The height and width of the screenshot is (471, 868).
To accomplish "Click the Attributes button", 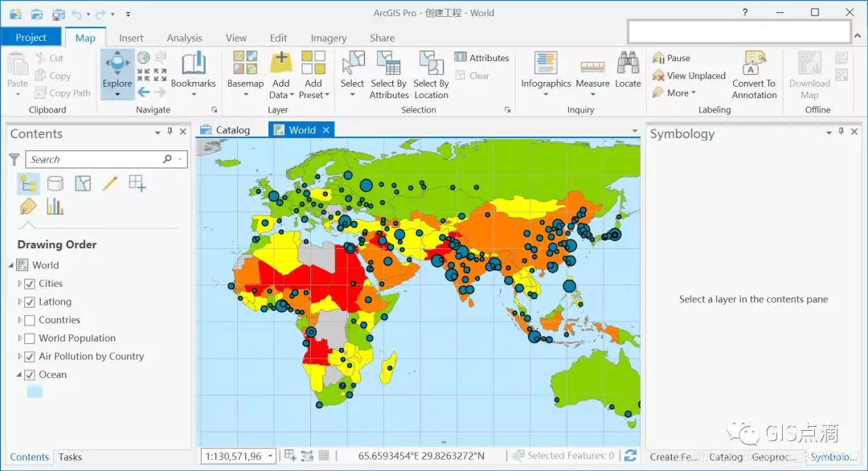I will click(x=481, y=58).
